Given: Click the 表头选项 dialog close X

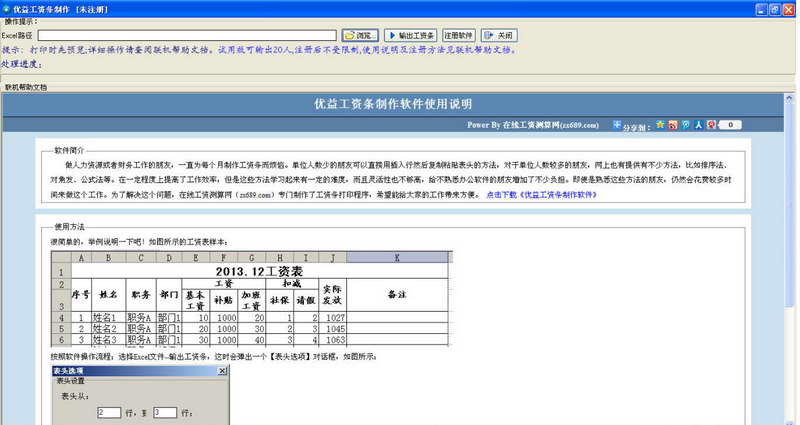Looking at the screenshot, I should coord(222,371).
